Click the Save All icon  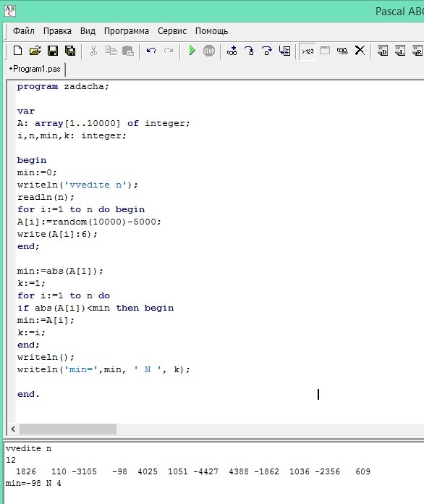coord(70,51)
